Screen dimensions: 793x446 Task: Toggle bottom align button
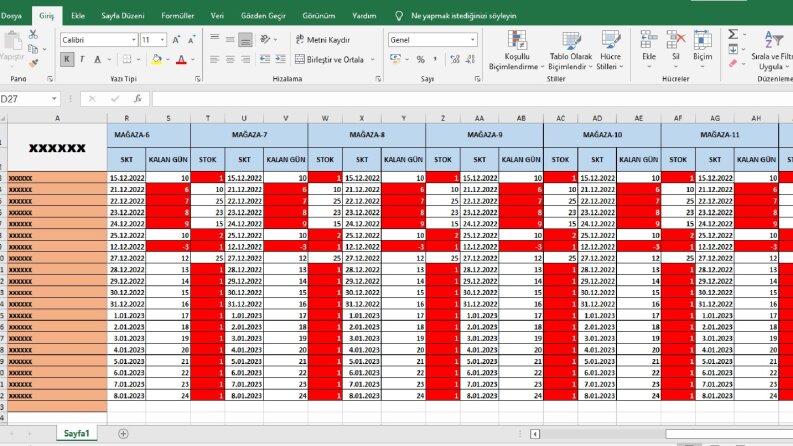tap(245, 40)
